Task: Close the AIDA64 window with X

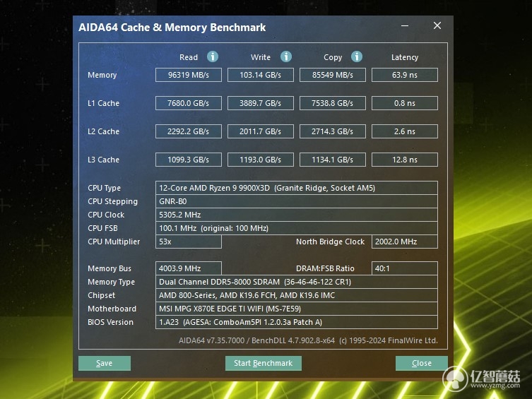Action: point(437,25)
